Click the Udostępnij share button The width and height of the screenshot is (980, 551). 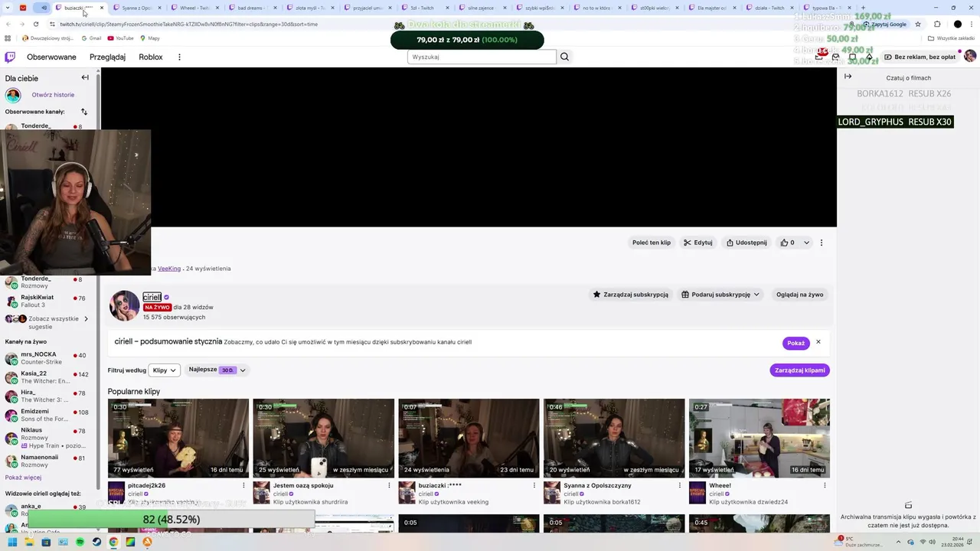click(746, 243)
